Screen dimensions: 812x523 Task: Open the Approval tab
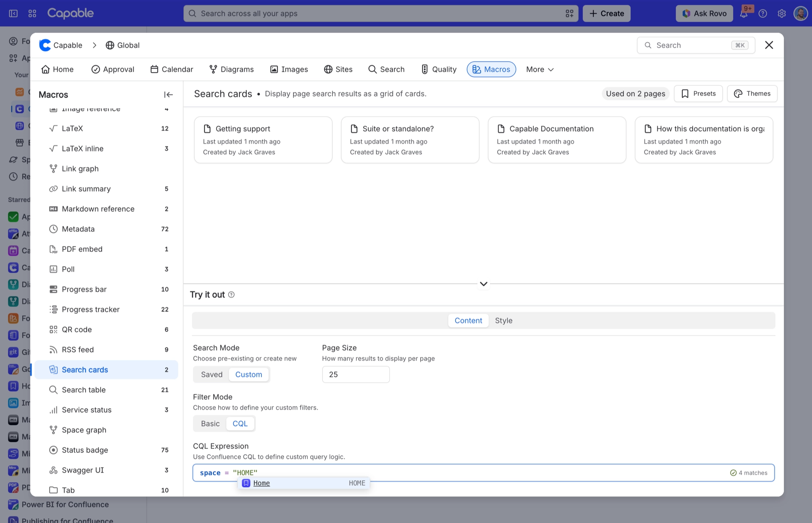click(113, 69)
